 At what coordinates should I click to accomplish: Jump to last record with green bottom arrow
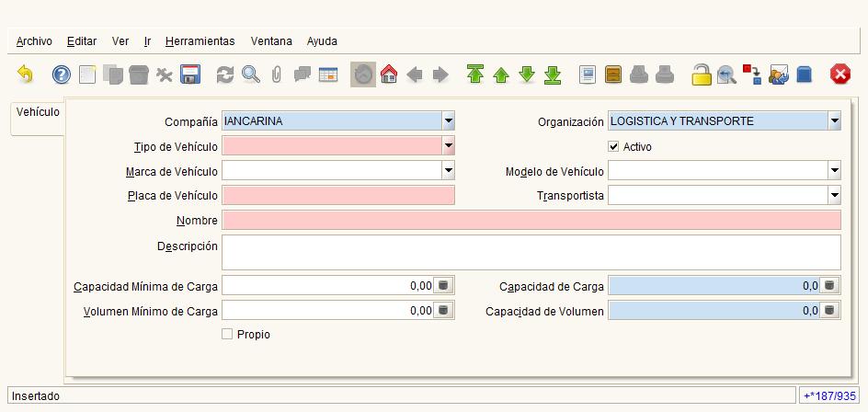553,74
